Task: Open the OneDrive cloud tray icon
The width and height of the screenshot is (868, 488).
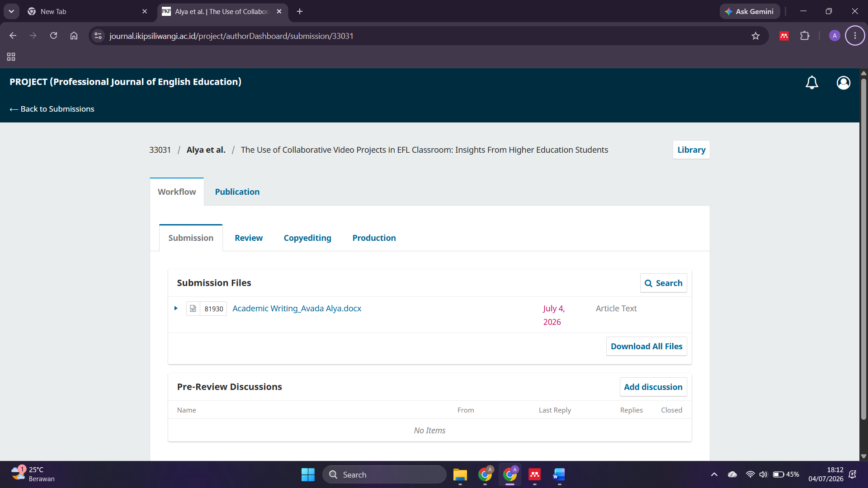Action: [732, 474]
